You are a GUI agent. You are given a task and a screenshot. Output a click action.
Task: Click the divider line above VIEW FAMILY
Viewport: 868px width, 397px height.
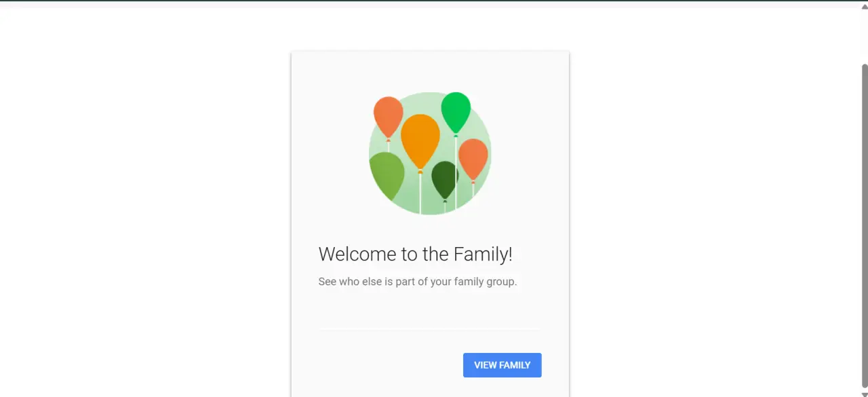pos(430,330)
